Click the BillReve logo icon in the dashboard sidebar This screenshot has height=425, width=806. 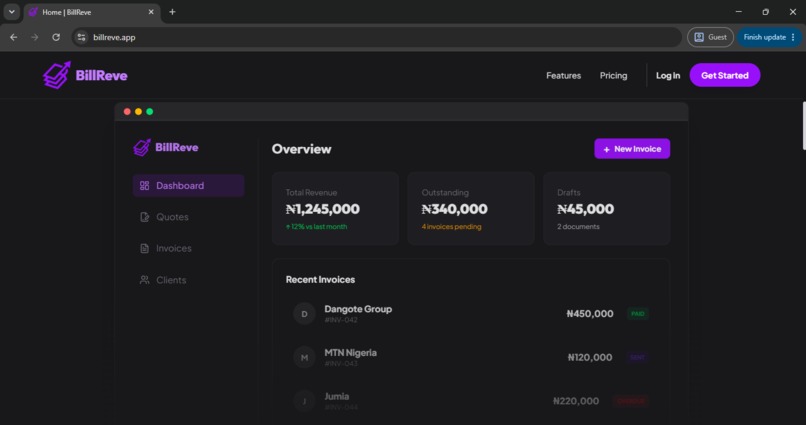[x=142, y=147]
